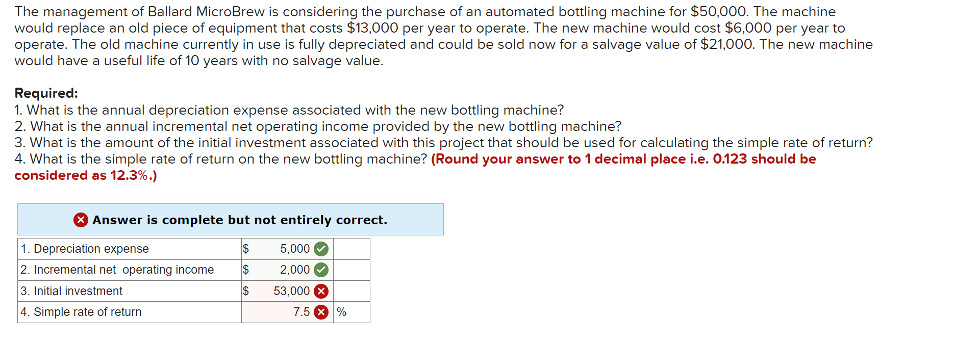Click the Required heading text
The image size is (980, 344).
[46, 93]
